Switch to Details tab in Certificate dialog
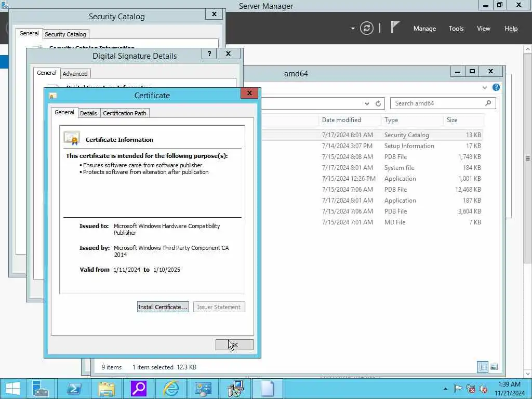This screenshot has height=399, width=532. point(88,113)
